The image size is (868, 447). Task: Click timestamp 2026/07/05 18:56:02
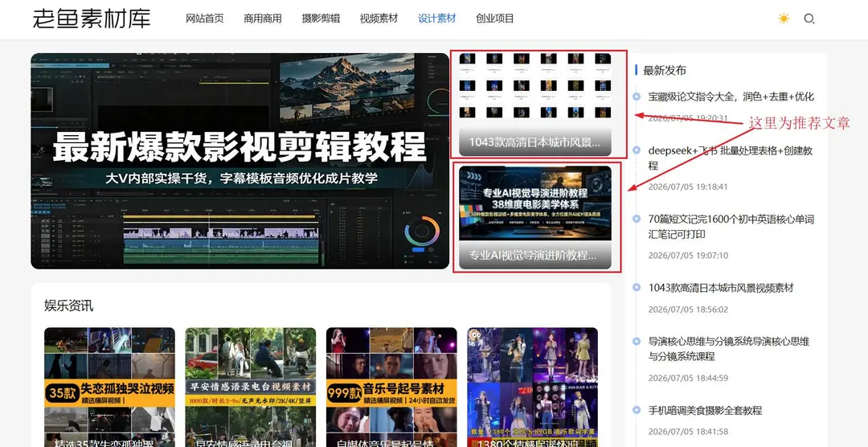(688, 310)
